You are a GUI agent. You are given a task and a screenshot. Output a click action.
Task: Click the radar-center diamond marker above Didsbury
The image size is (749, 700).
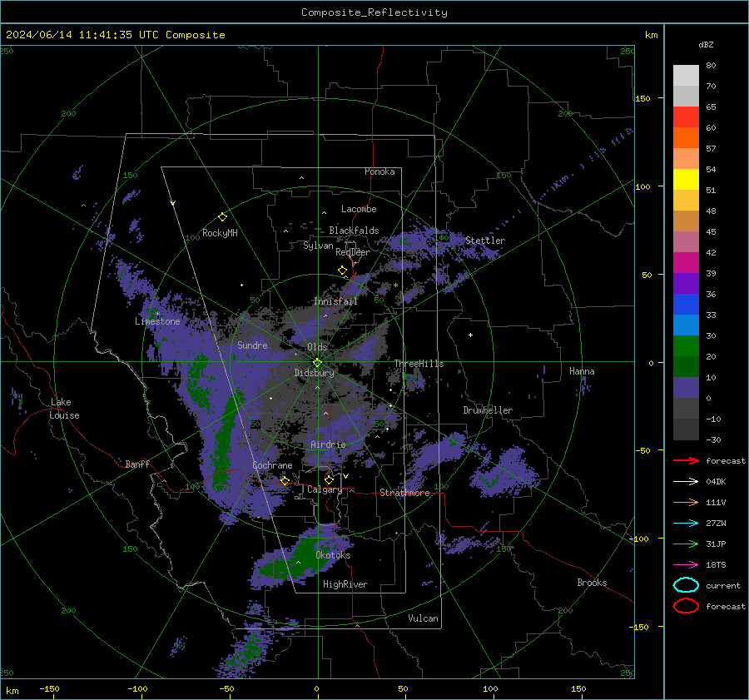click(318, 363)
